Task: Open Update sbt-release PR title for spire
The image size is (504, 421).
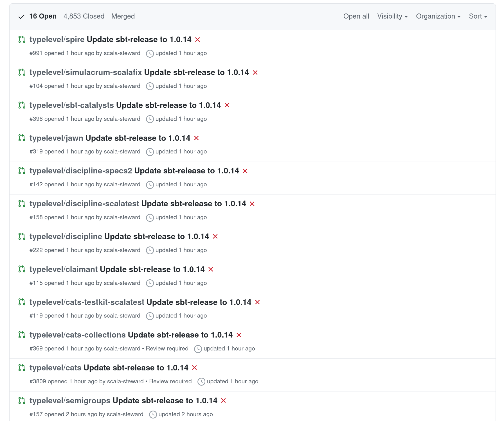Action: (x=139, y=40)
